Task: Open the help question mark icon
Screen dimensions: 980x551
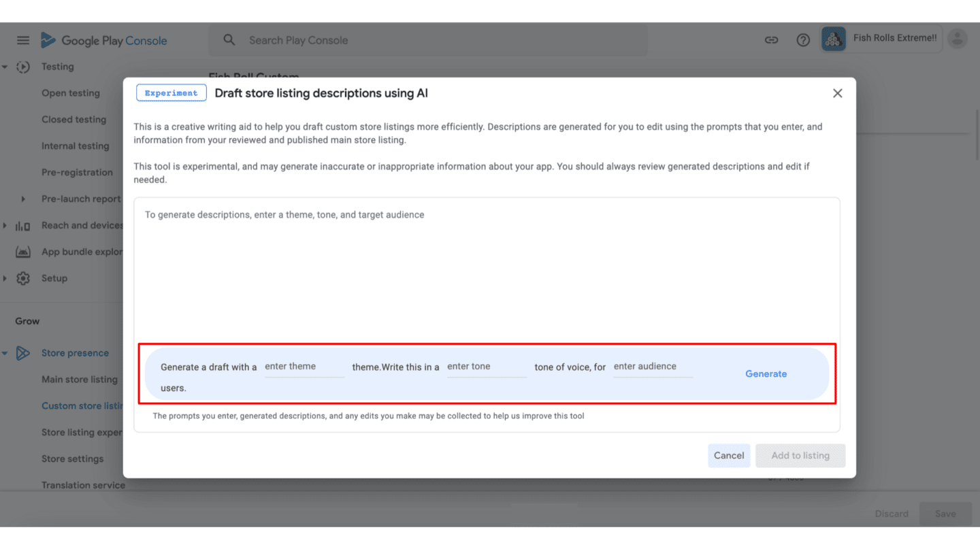Action: (803, 40)
